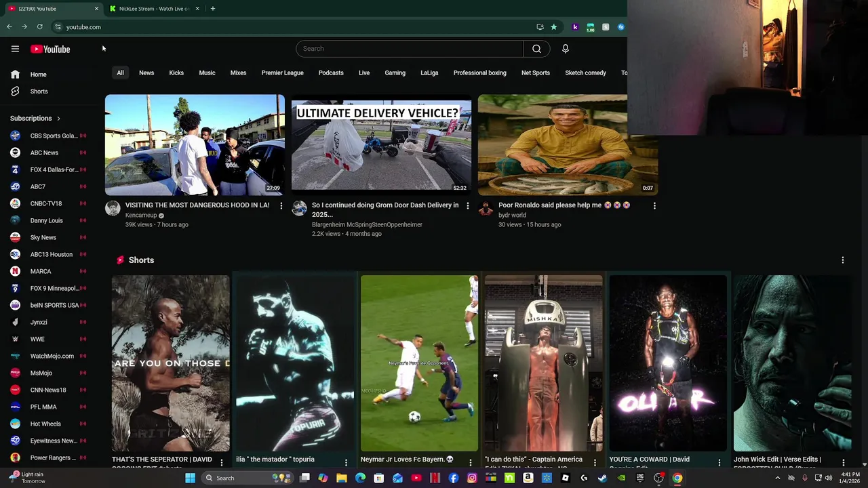This screenshot has width=868, height=488.
Task: Play the Neymar Jr Loves Bayern short
Action: (419, 363)
